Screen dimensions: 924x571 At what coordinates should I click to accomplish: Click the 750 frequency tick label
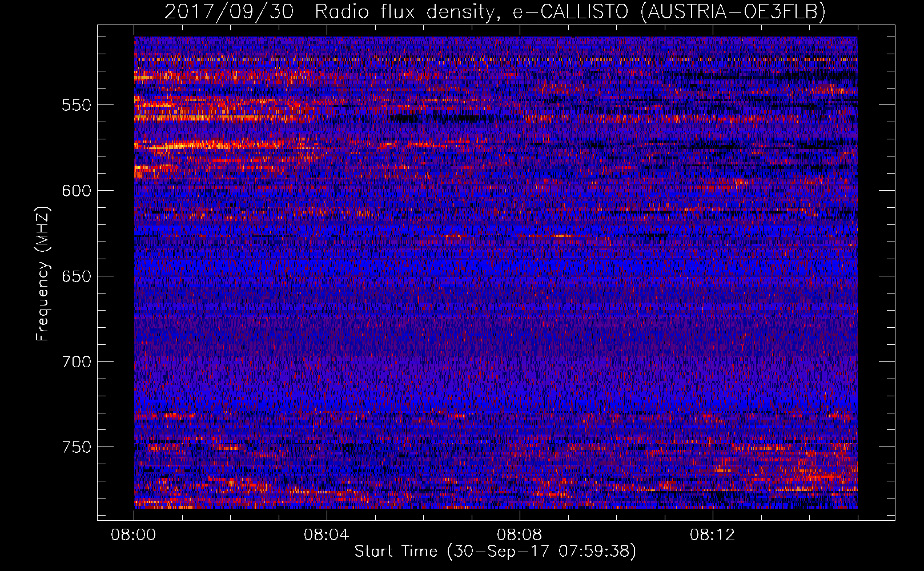tap(76, 447)
